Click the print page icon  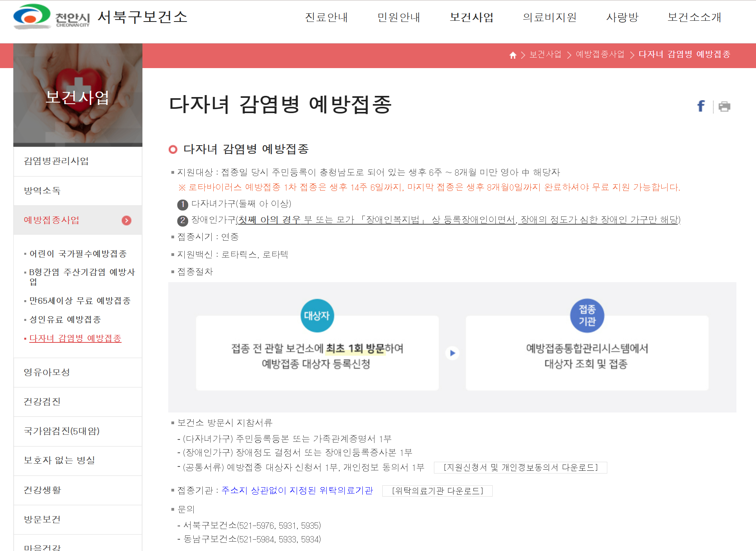click(x=724, y=106)
